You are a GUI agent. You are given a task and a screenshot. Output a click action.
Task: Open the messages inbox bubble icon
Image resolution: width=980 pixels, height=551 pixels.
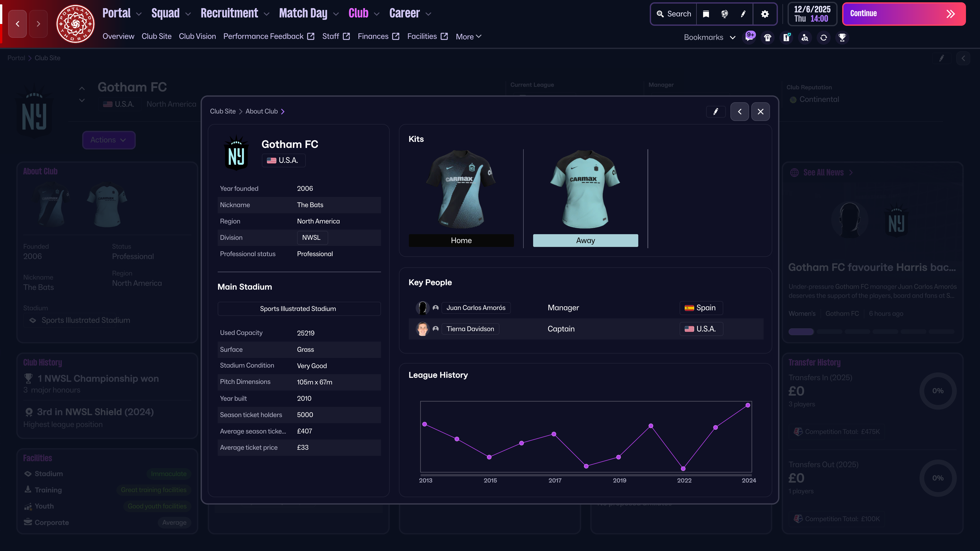(x=749, y=37)
